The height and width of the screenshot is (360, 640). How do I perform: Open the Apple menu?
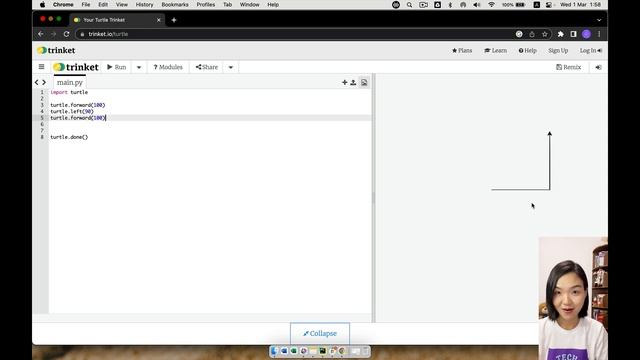(42, 5)
